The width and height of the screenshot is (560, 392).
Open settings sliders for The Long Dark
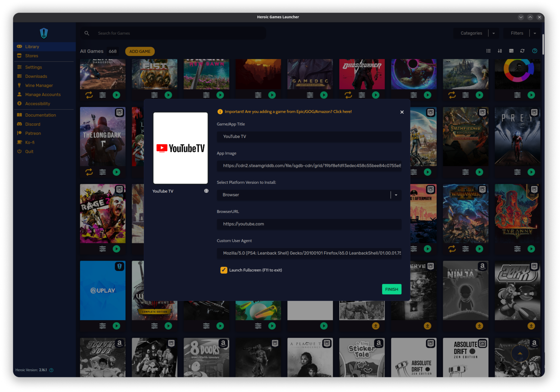click(103, 172)
